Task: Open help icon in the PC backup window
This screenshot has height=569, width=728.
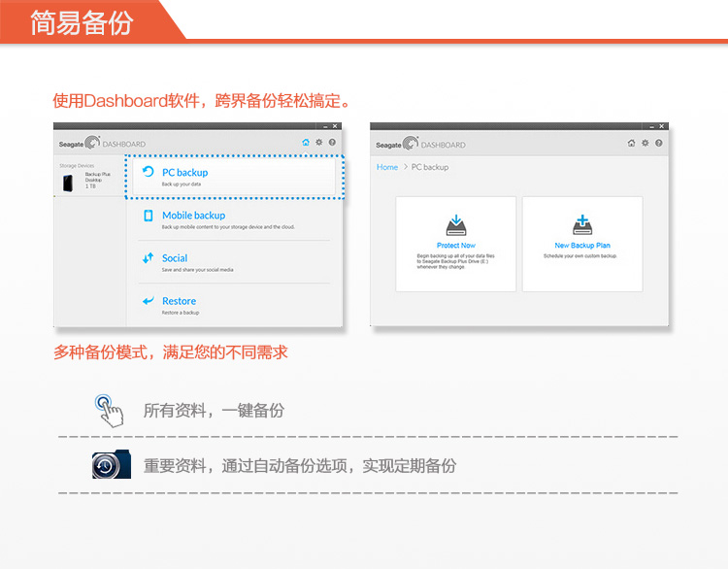Action: tap(658, 143)
